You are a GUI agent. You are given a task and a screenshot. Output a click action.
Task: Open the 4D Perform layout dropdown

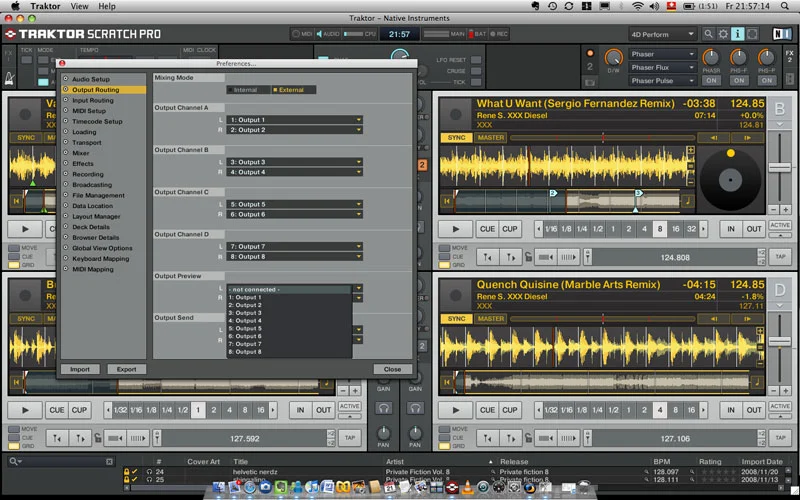[662, 34]
